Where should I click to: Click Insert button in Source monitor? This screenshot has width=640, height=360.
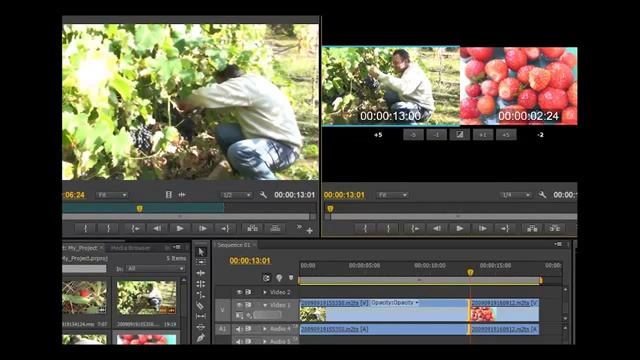253,229
